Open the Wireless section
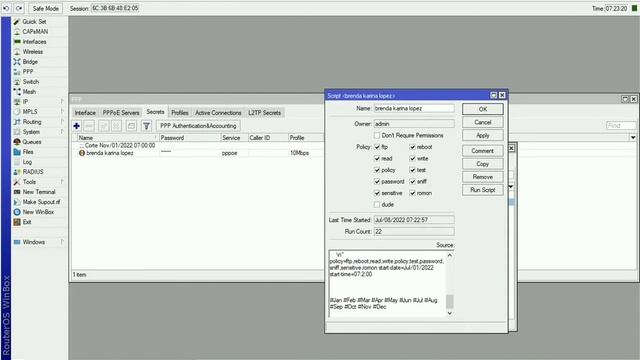The image size is (640, 360). 33,52
